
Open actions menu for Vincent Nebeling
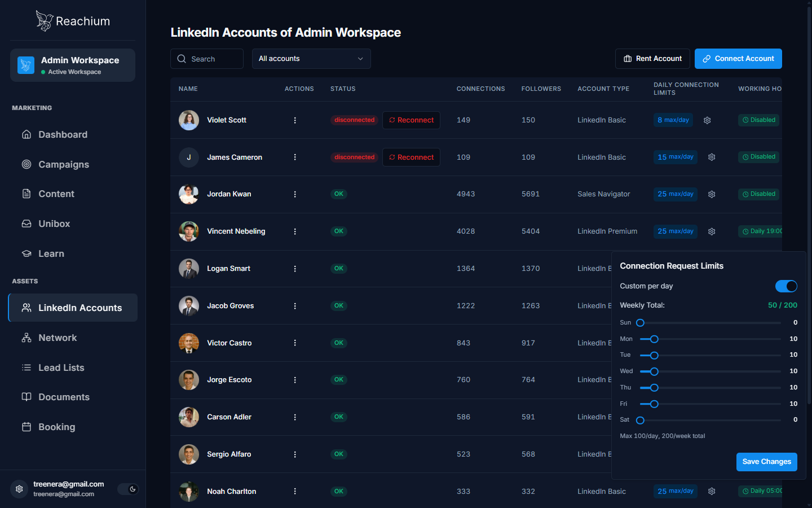point(295,231)
